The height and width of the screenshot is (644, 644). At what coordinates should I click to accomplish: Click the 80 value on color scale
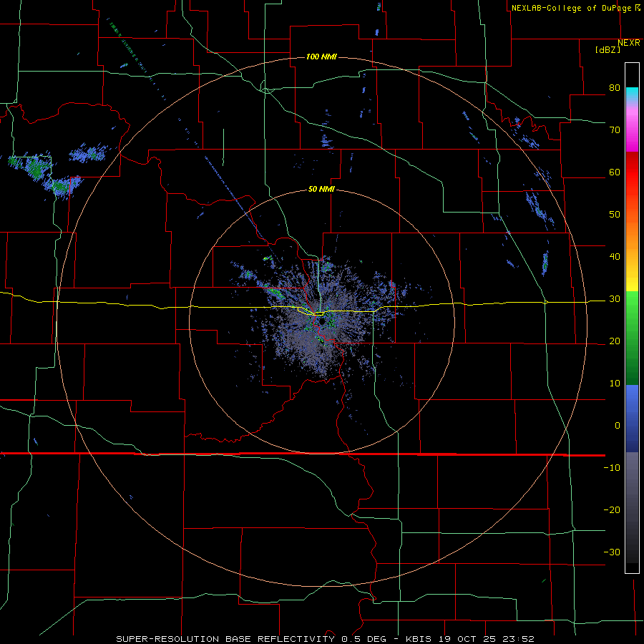click(x=615, y=88)
